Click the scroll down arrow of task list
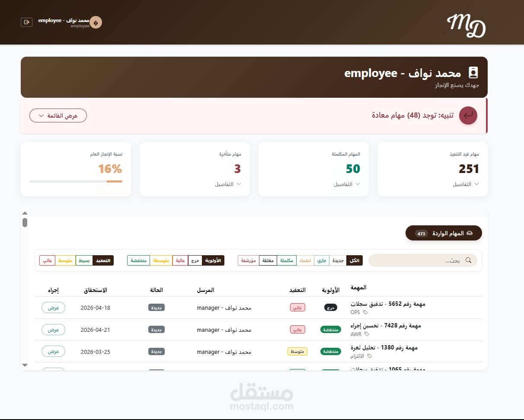 [25, 365]
